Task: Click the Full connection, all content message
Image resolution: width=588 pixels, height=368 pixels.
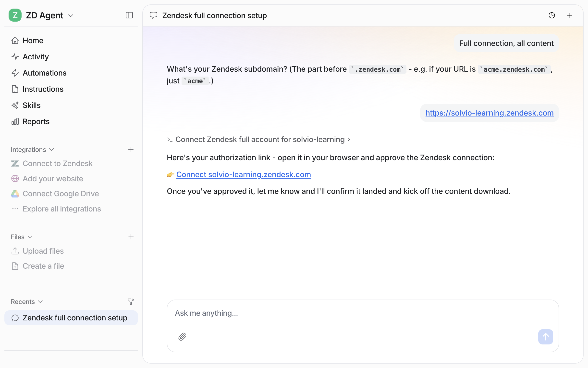Action: coord(506,43)
